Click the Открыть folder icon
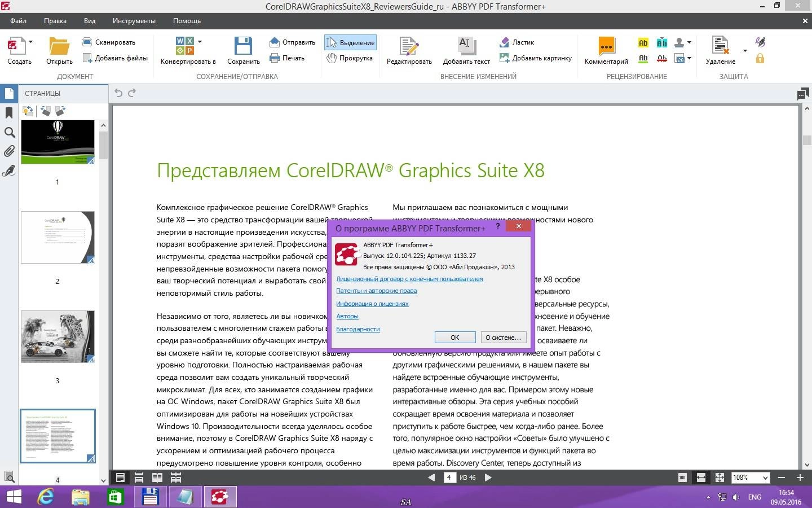 point(59,46)
